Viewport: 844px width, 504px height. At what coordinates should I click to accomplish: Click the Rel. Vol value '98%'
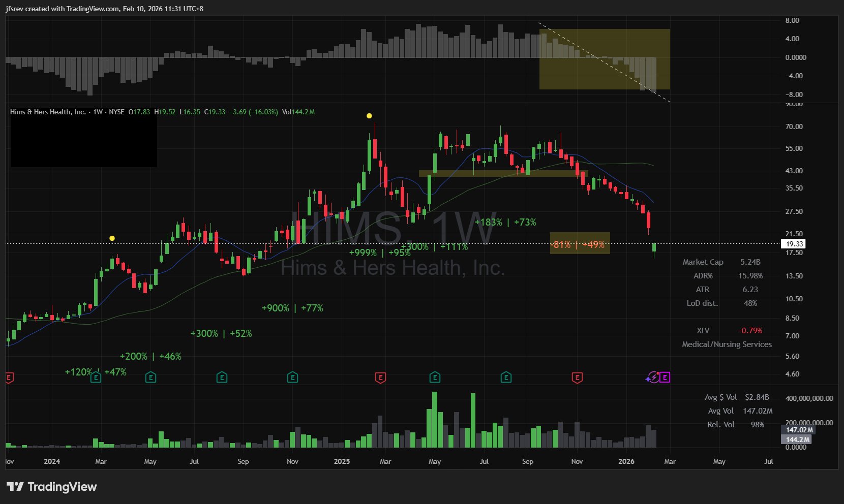pos(758,425)
